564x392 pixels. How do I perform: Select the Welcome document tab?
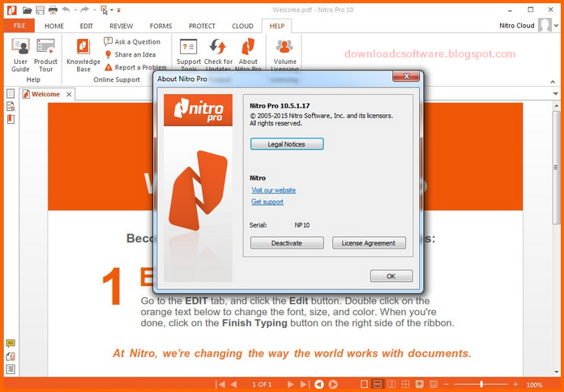[45, 94]
